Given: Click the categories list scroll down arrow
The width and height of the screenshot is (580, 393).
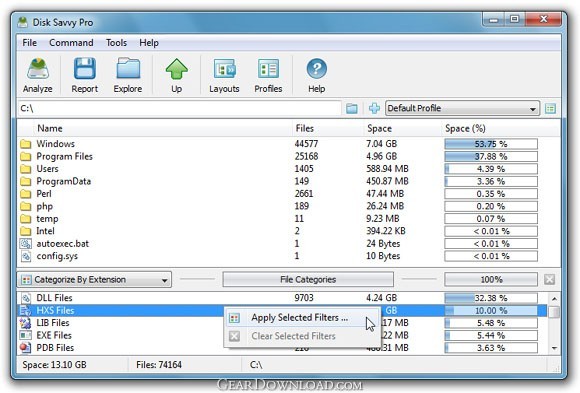Looking at the screenshot, I should 554,348.
